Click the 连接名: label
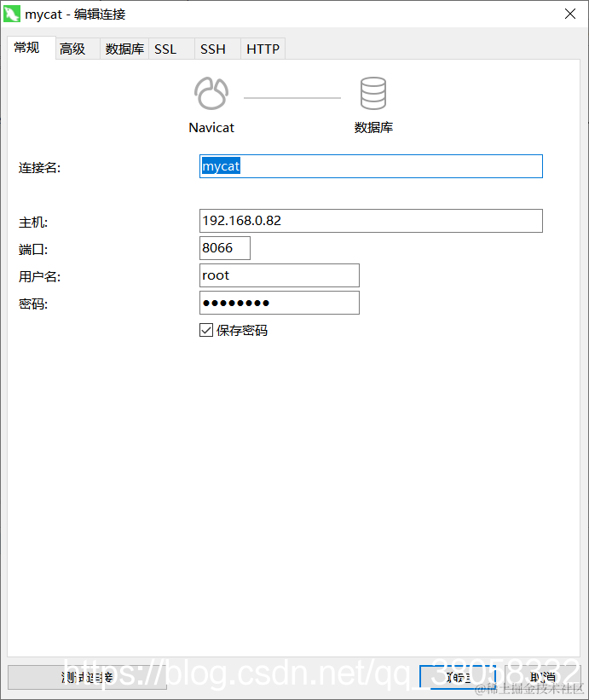The width and height of the screenshot is (589, 700). 39,168
